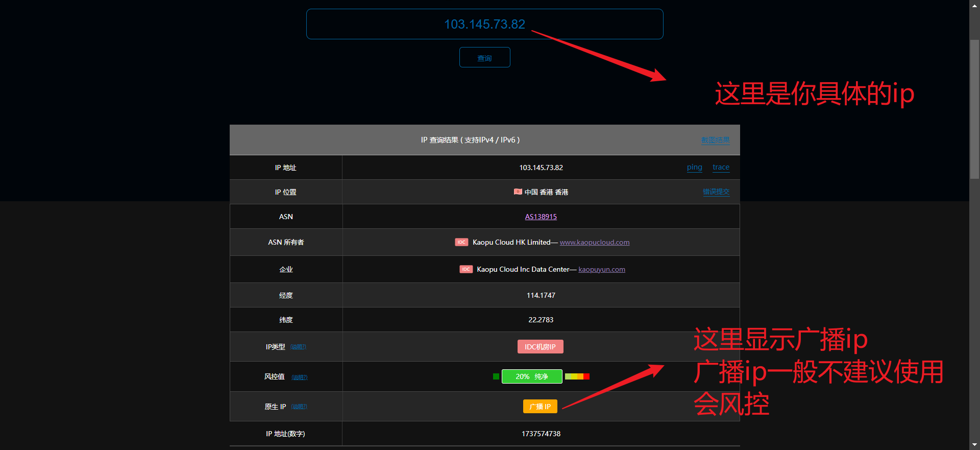
Task: Click the 企业 row label
Action: click(286, 269)
